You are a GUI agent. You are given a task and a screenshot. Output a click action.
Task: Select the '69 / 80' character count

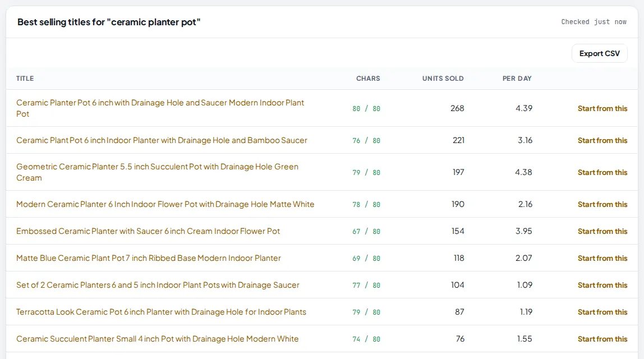366,259
